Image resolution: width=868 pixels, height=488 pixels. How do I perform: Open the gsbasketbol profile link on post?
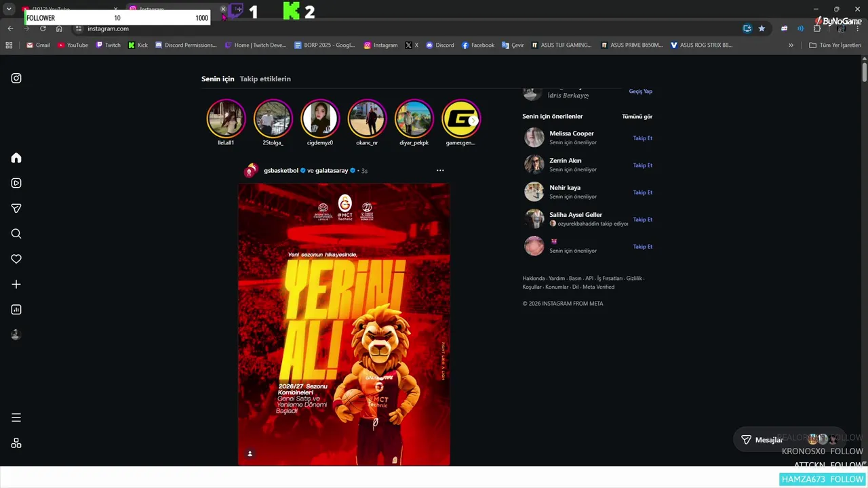pos(281,171)
